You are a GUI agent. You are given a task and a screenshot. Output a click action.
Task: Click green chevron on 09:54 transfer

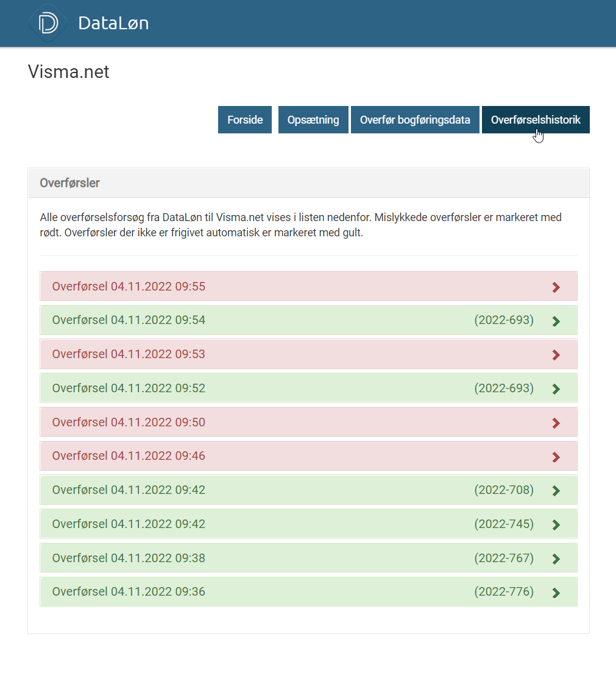555,321
